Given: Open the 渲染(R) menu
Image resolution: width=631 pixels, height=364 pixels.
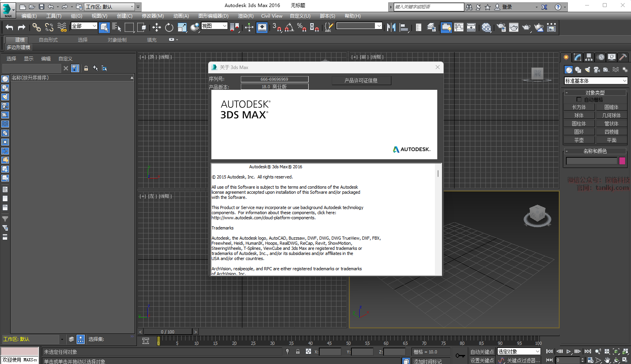Looking at the screenshot, I should pos(245,16).
